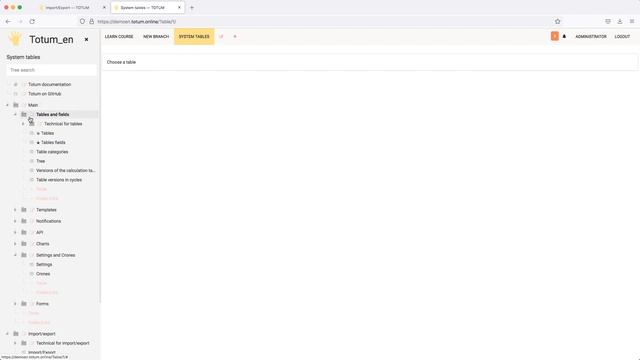Open the browser downloads icon
This screenshot has width=640, height=360.
[x=620, y=21]
